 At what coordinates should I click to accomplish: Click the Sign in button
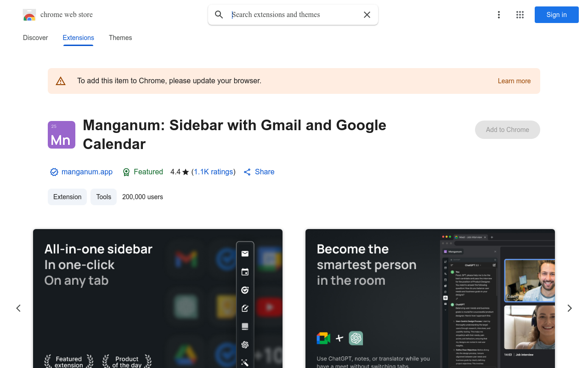click(557, 15)
